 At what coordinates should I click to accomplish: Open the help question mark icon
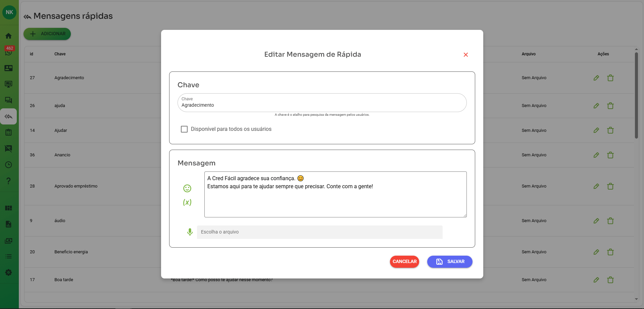tap(9, 181)
